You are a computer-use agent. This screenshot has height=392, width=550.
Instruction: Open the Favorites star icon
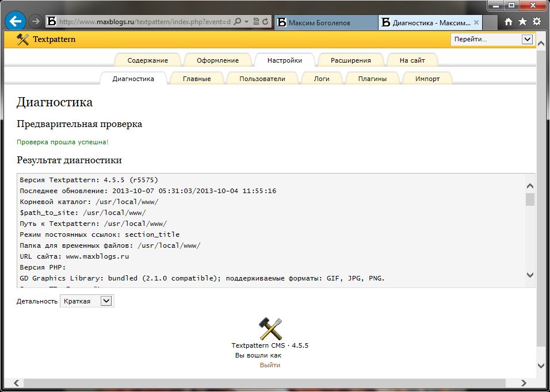[522, 22]
